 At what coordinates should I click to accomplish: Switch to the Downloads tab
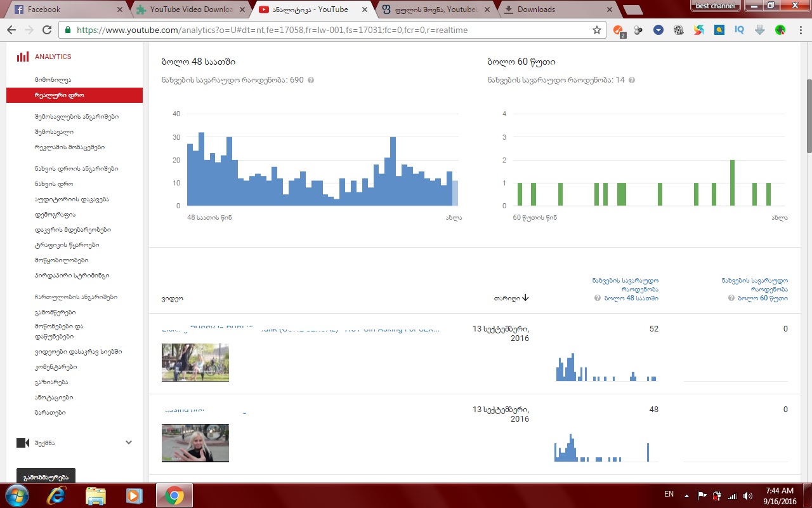(x=558, y=10)
